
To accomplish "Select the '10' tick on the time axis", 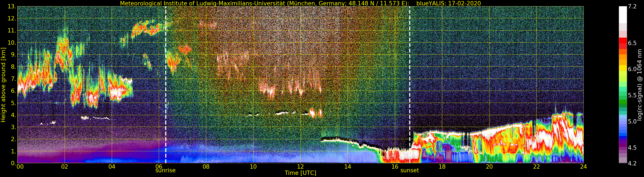I will [253, 167].
